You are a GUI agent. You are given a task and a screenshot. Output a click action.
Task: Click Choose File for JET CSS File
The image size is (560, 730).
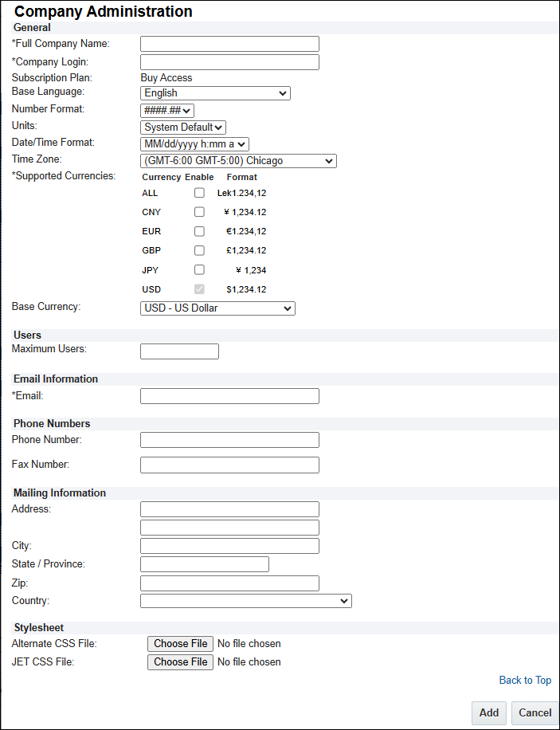(180, 662)
